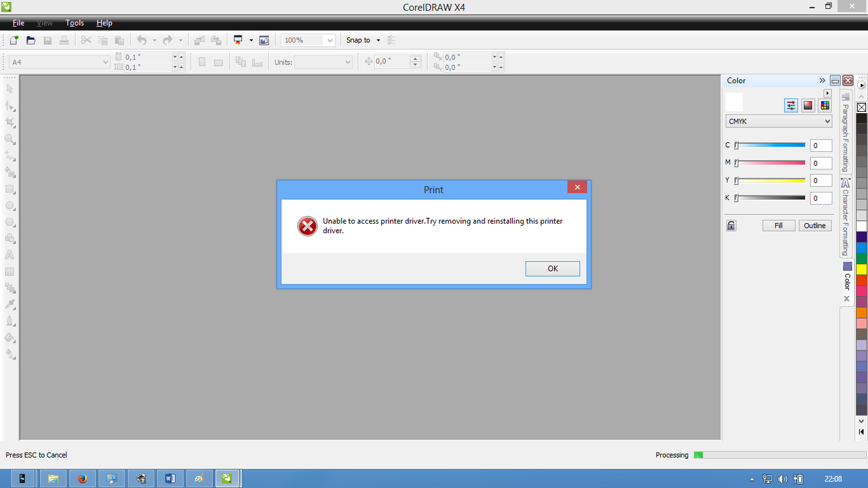Open a file with the folder icon
Viewport: 868px width, 488px height.
tap(31, 41)
